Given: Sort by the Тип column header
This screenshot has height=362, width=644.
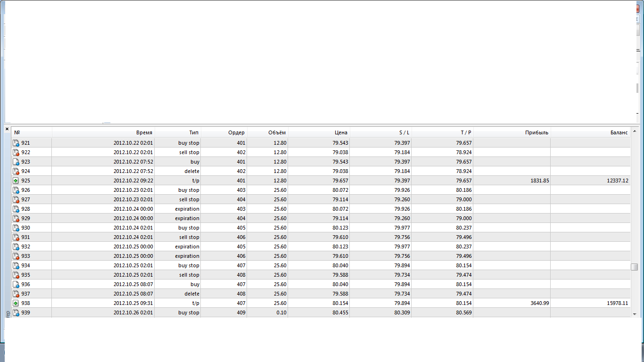Looking at the screenshot, I should coord(178,133).
